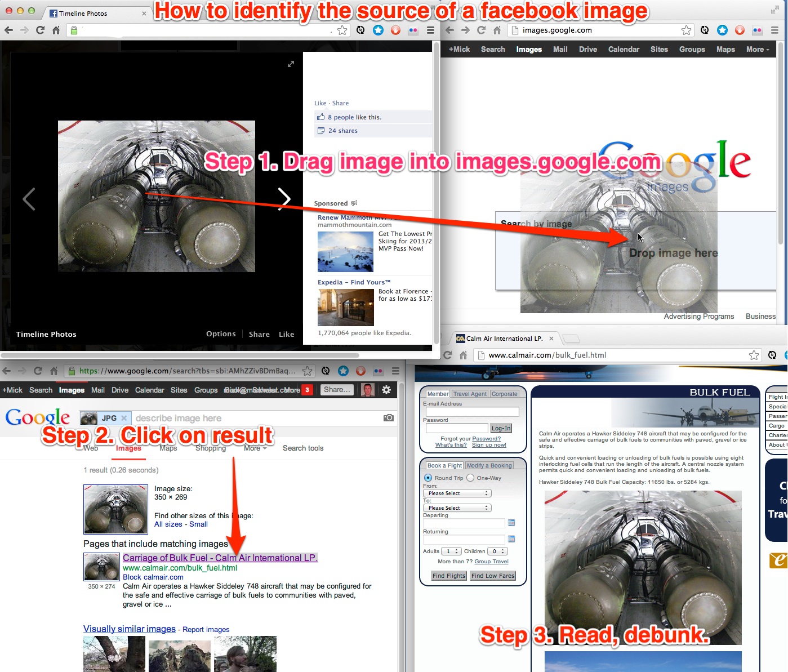The image size is (788, 672).
Task: Click Cargo in Calm Air side menu
Action: pos(777,426)
